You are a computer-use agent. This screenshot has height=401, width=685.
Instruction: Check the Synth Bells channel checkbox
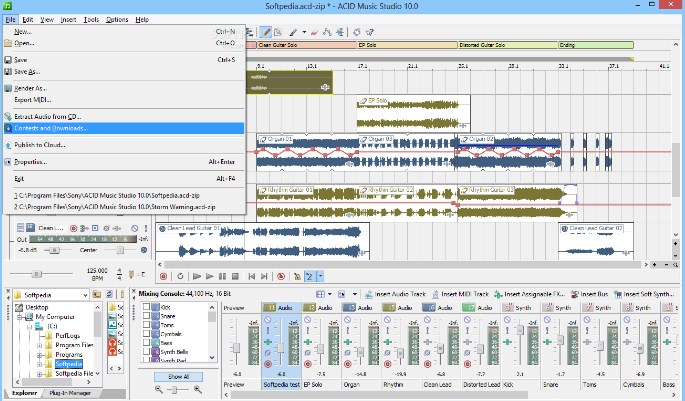(146, 352)
